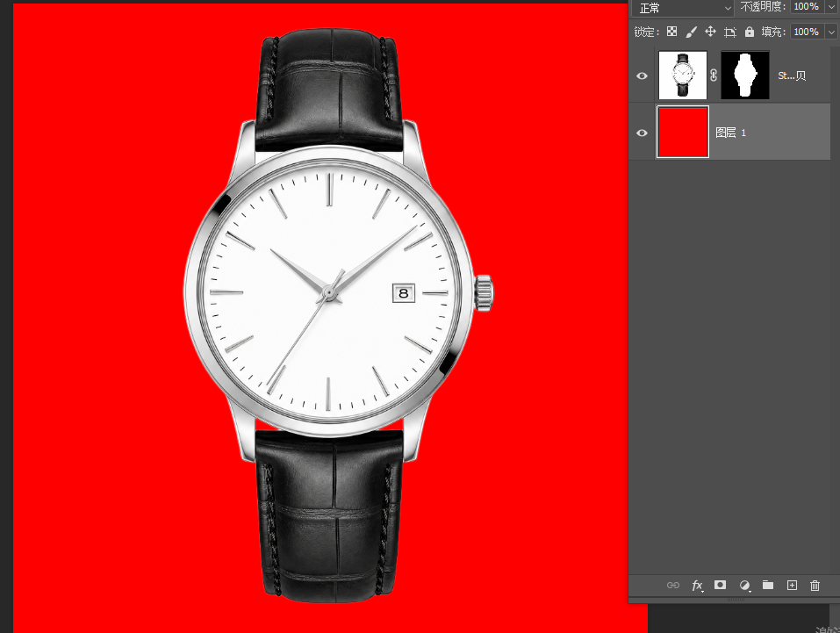840x633 pixels.
Task: Toggle lock image pixels brush icon
Action: [x=691, y=32]
